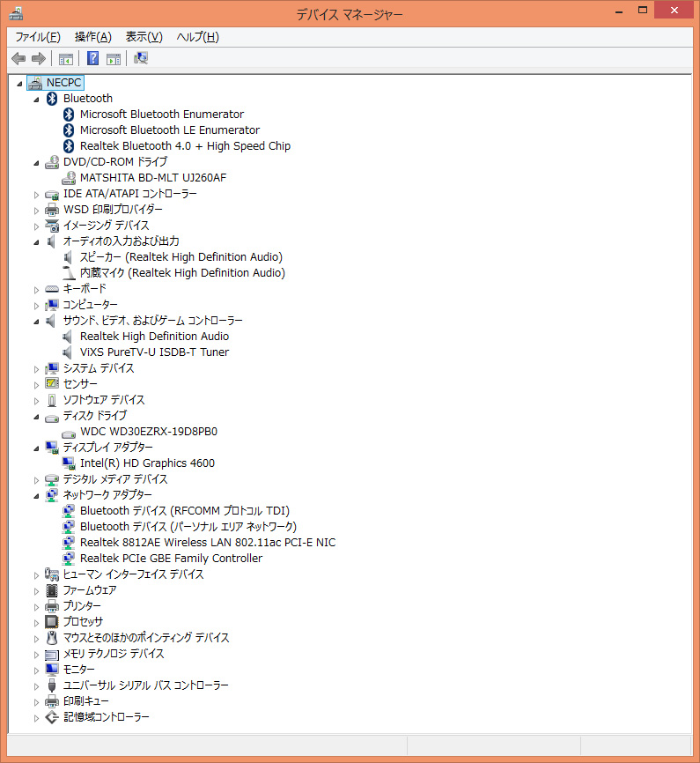Expand the プロセッサ node
Image resolution: width=700 pixels, height=763 pixels.
click(37, 622)
